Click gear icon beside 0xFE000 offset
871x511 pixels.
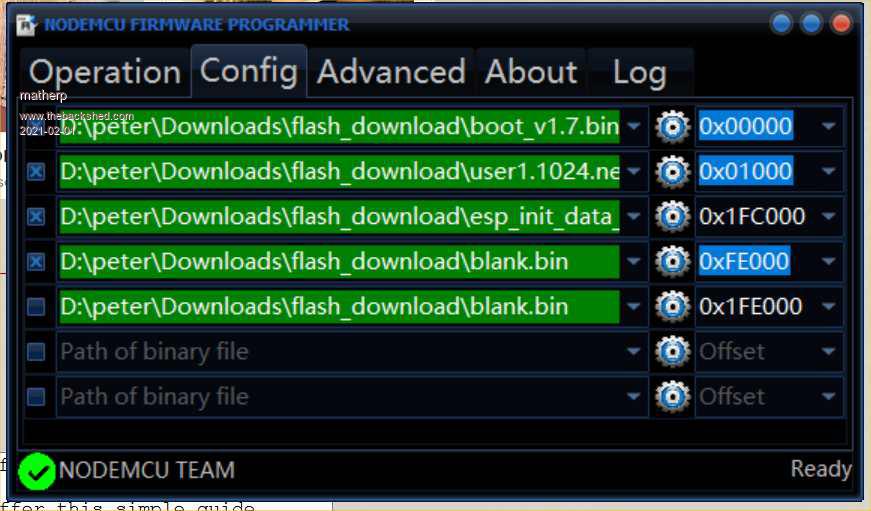tap(672, 262)
